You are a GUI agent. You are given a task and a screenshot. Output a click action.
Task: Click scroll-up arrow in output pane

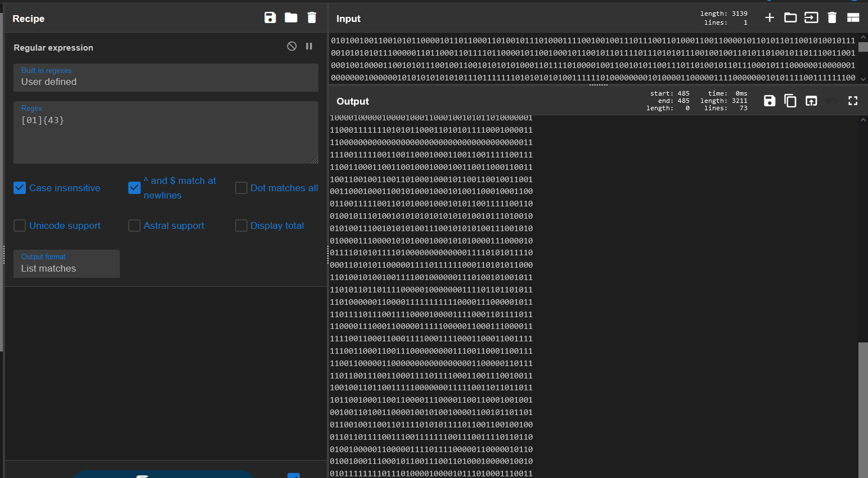tap(863, 120)
